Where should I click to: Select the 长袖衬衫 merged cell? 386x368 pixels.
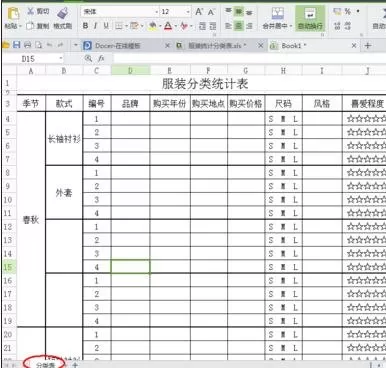coord(64,138)
